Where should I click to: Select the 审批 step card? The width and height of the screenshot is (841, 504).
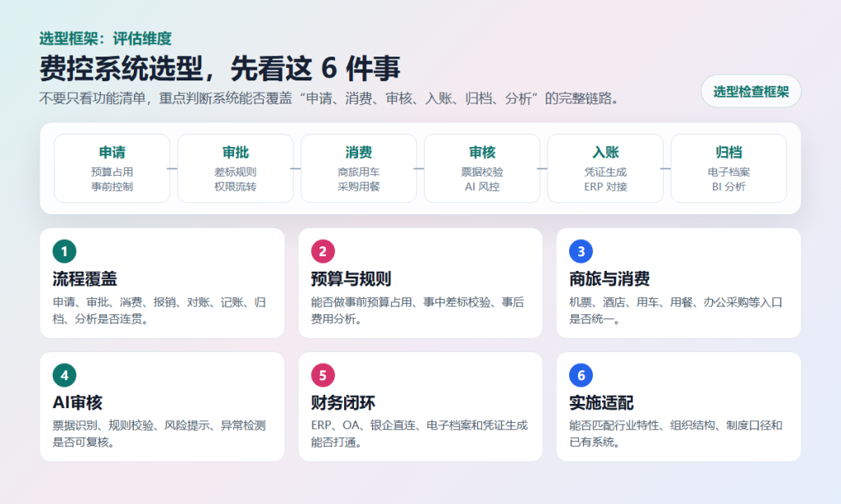[x=236, y=168]
